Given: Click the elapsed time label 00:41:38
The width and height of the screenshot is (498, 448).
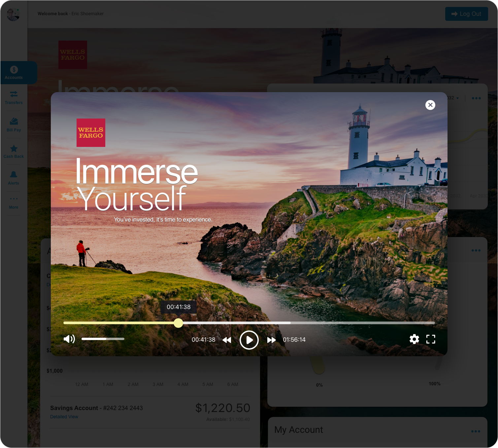Looking at the screenshot, I should point(203,340).
